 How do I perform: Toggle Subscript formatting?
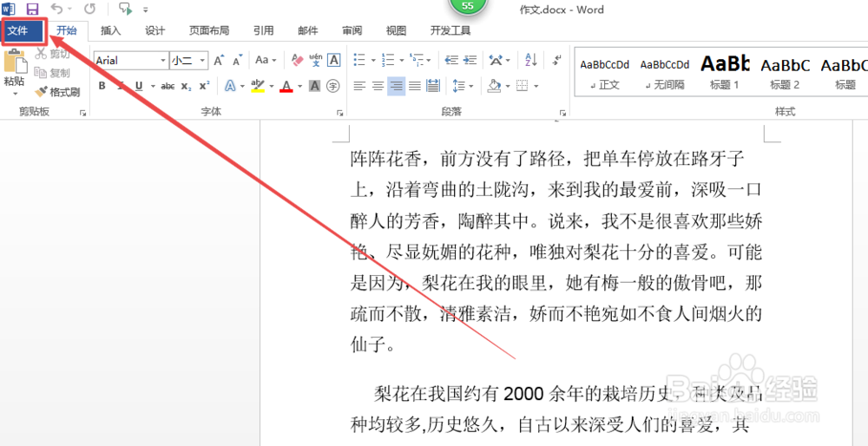187,86
